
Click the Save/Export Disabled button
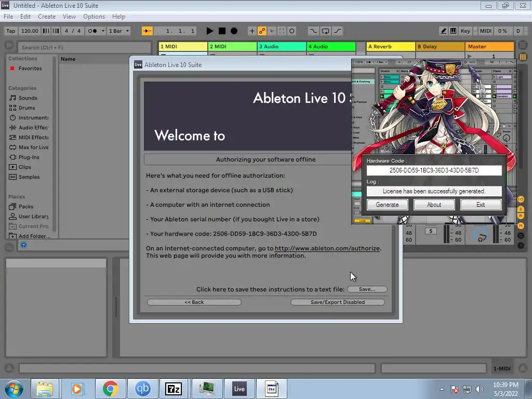[338, 302]
